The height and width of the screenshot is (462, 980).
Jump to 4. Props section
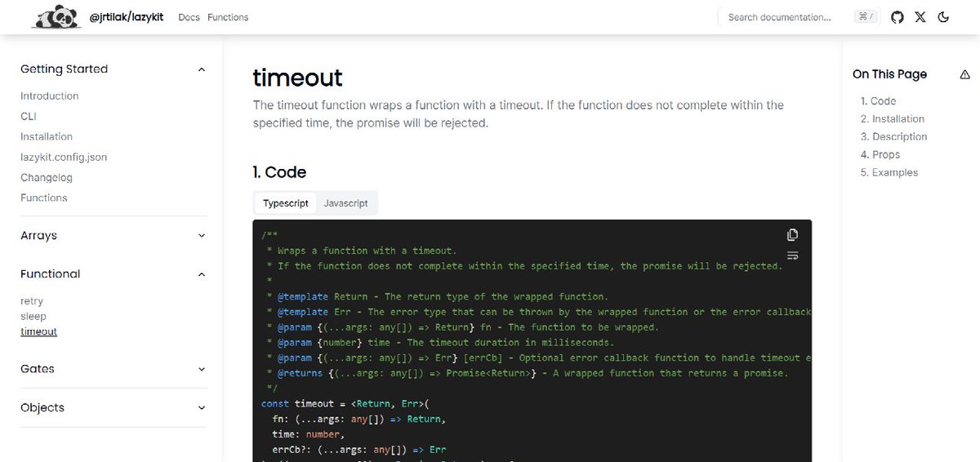coord(880,155)
